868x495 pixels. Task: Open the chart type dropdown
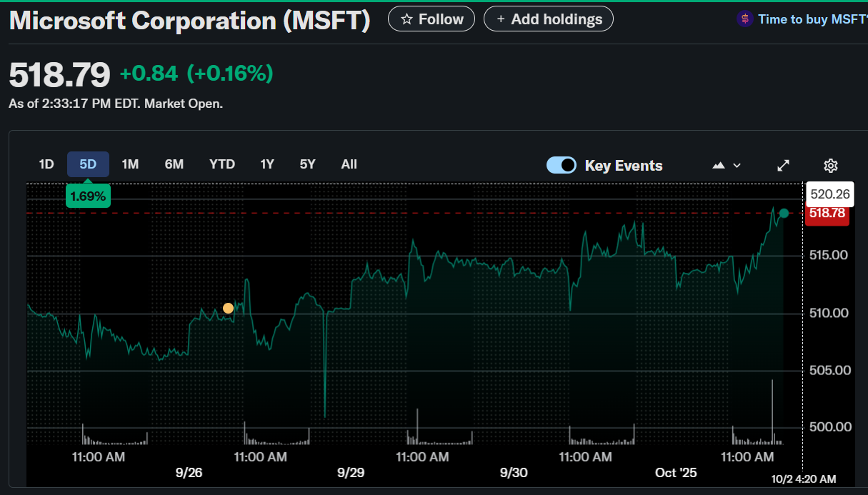click(727, 166)
